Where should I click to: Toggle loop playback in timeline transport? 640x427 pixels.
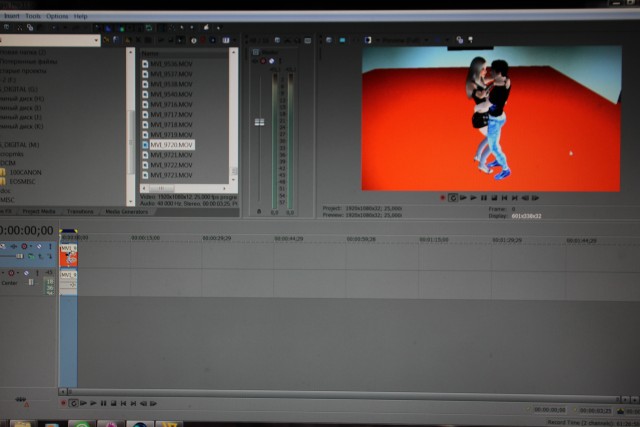pos(73,403)
